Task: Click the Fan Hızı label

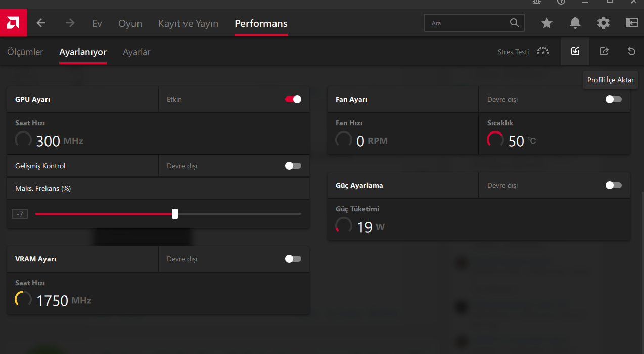Action: tap(349, 123)
